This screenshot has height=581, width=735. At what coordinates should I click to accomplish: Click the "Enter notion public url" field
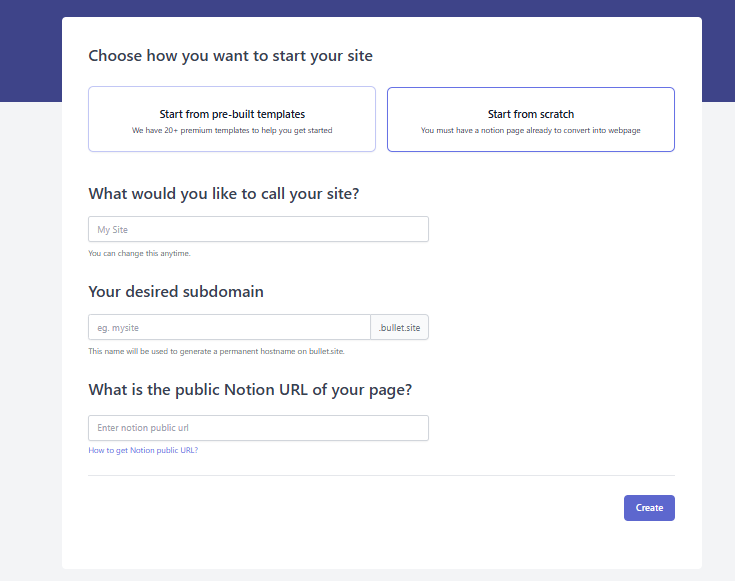tap(258, 428)
